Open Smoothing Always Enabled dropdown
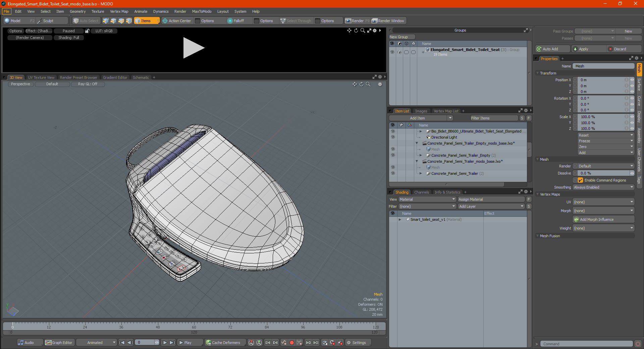Image resolution: width=644 pixels, height=349 pixels. pyautogui.click(x=603, y=187)
